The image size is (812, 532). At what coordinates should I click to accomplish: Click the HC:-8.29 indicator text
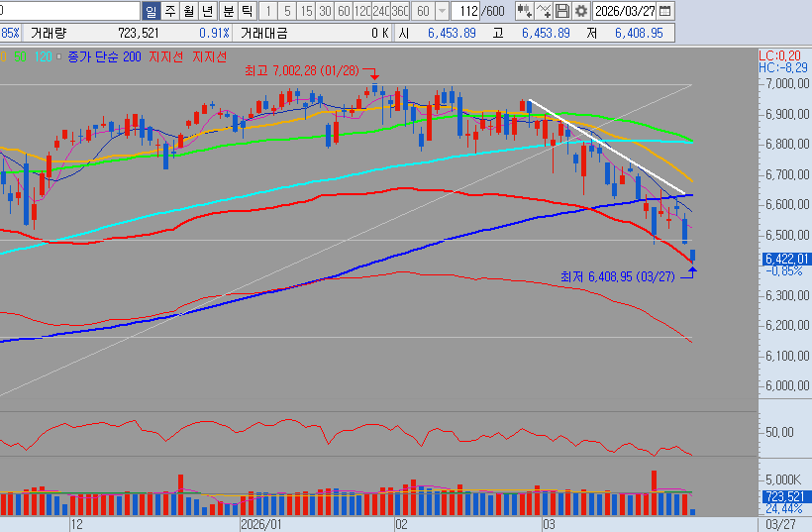pos(783,67)
